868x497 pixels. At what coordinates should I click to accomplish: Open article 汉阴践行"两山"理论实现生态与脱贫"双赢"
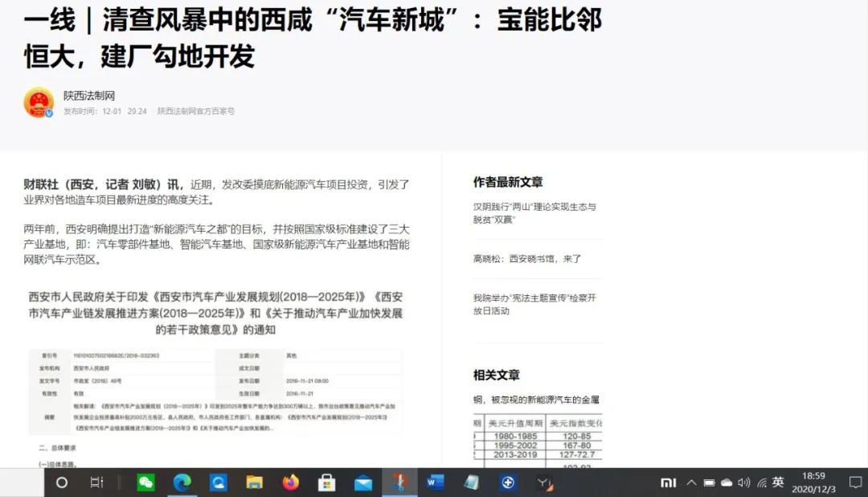coord(534,213)
